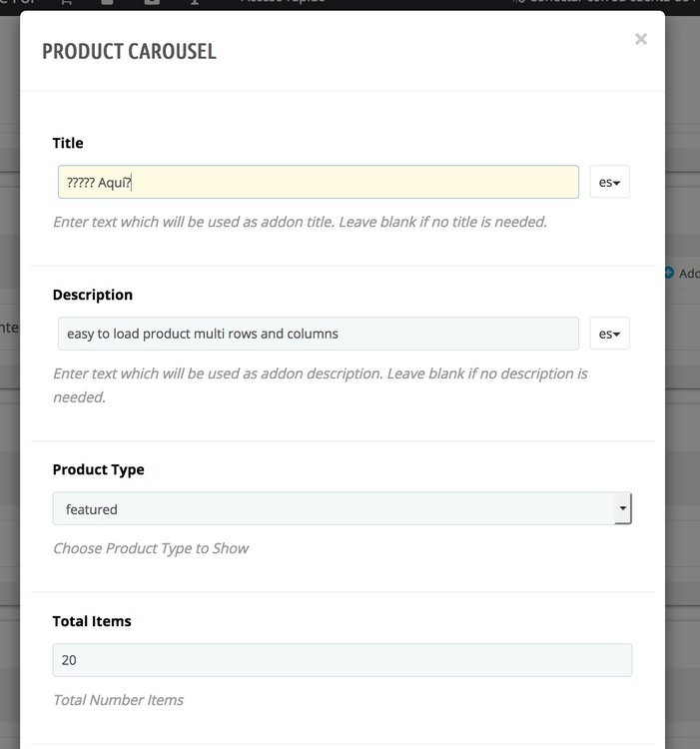Click 'Choose Product Type to Show' hint

tap(151, 548)
